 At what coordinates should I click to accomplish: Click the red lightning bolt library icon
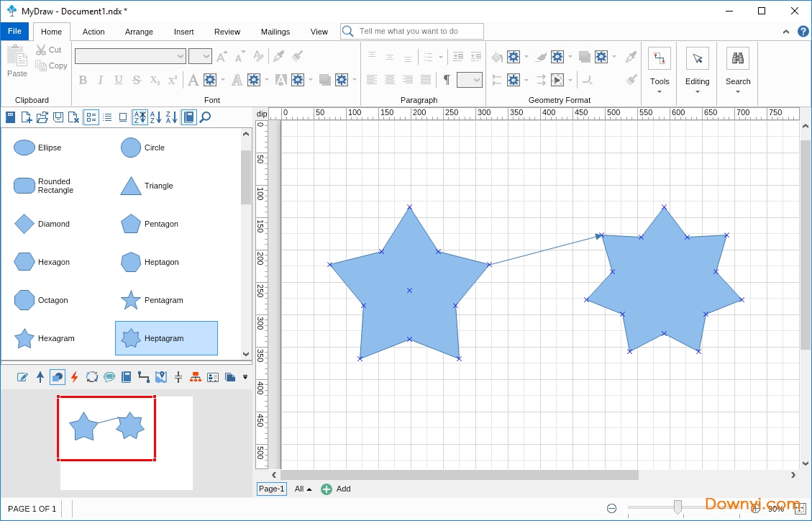[x=74, y=376]
